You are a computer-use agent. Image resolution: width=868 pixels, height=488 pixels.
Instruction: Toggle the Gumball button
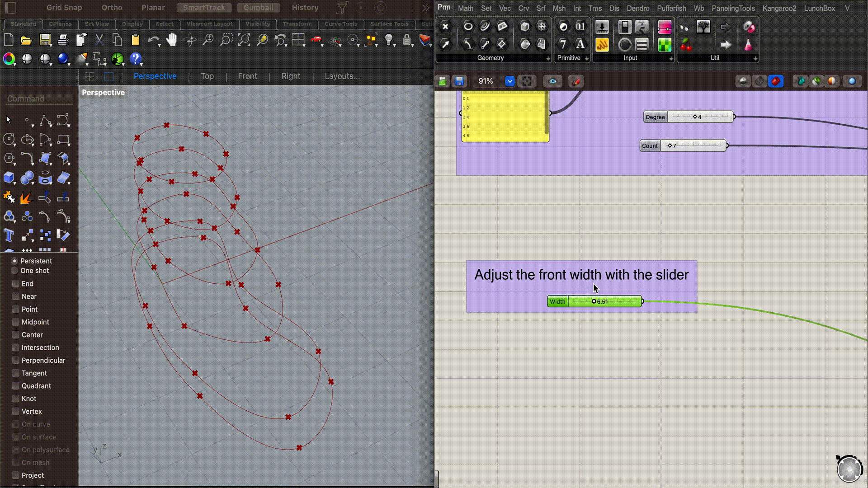[x=258, y=8]
